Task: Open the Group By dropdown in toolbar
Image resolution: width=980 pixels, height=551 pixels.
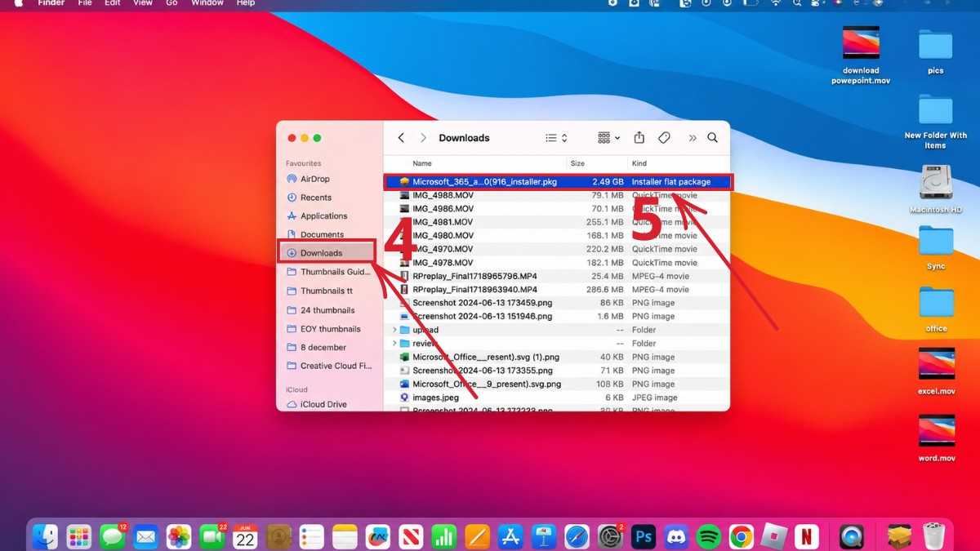Action: (x=608, y=138)
